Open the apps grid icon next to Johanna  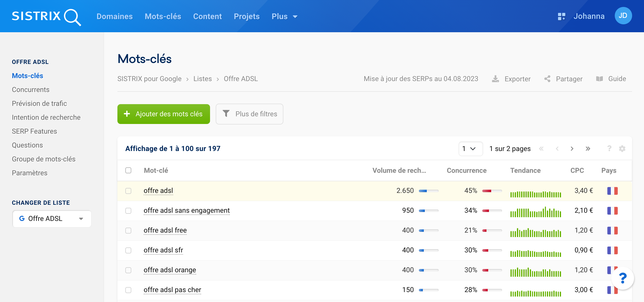[x=562, y=17]
